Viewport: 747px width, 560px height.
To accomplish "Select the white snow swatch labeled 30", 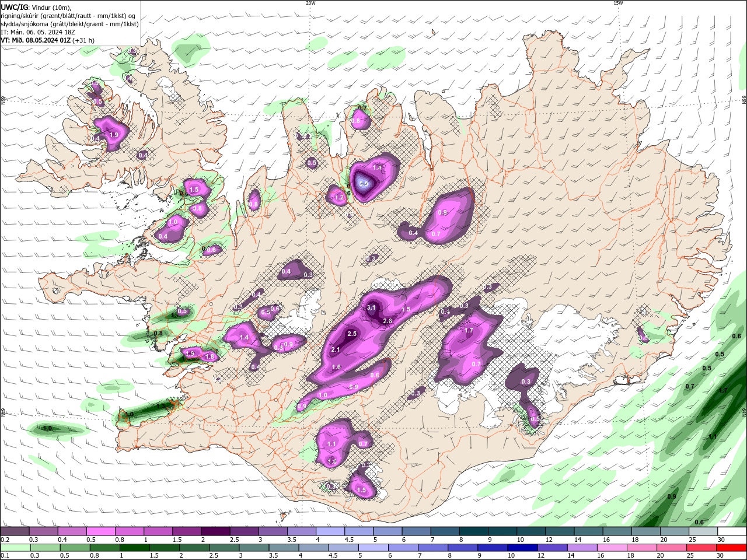I will click(x=732, y=531).
